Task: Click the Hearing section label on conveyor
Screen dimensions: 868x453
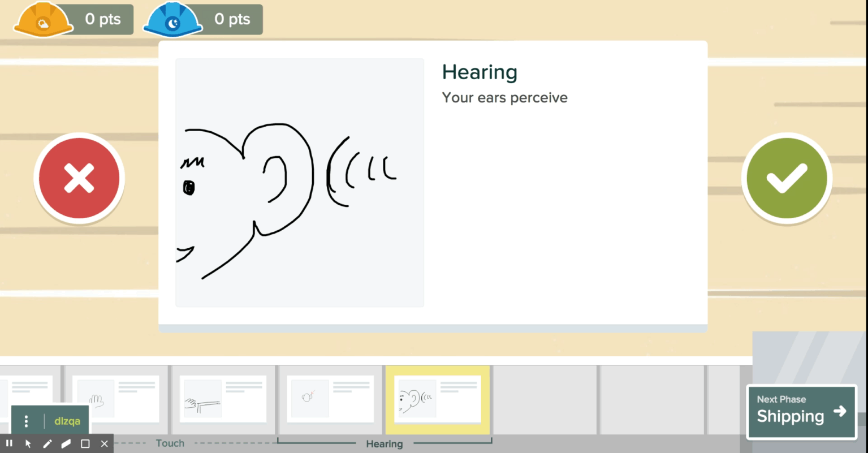Action: [385, 444]
